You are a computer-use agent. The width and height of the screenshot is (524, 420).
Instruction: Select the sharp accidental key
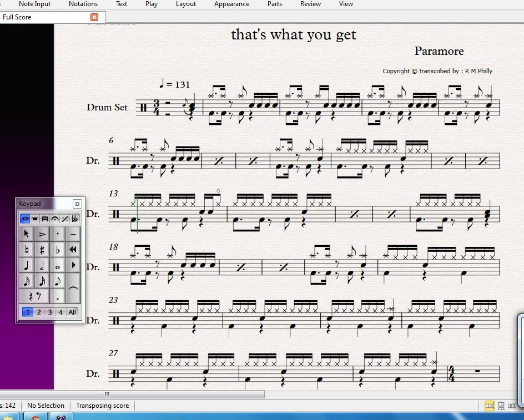[42, 250]
